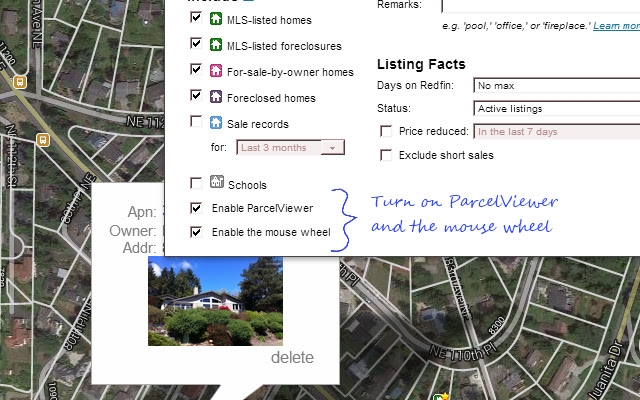Check the Price reduced checkbox
Image resolution: width=640 pixels, height=400 pixels.
pyautogui.click(x=386, y=131)
